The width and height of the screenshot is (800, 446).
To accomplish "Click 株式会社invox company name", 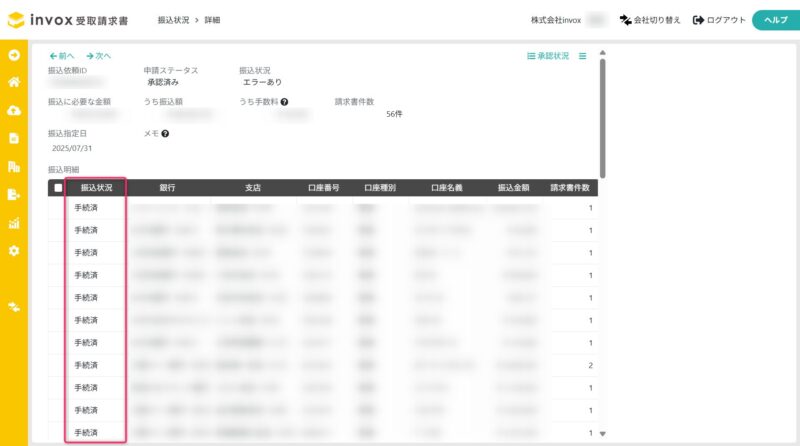I will tap(556, 20).
